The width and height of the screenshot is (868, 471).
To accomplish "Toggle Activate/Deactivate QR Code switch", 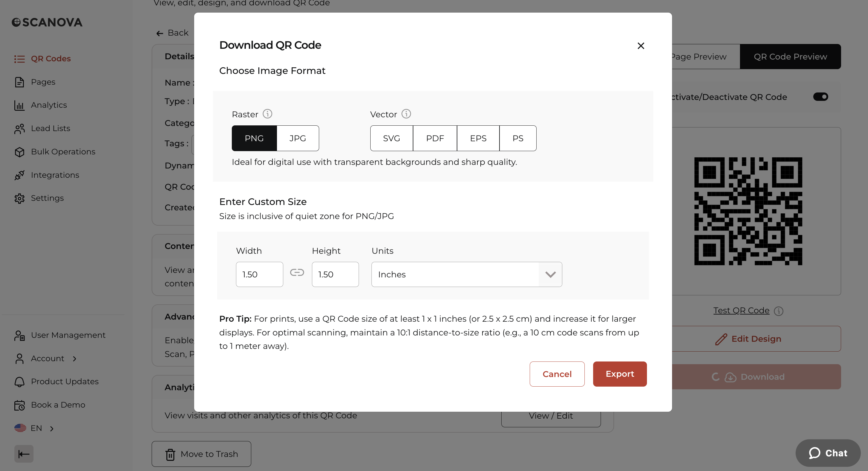I will click(820, 97).
